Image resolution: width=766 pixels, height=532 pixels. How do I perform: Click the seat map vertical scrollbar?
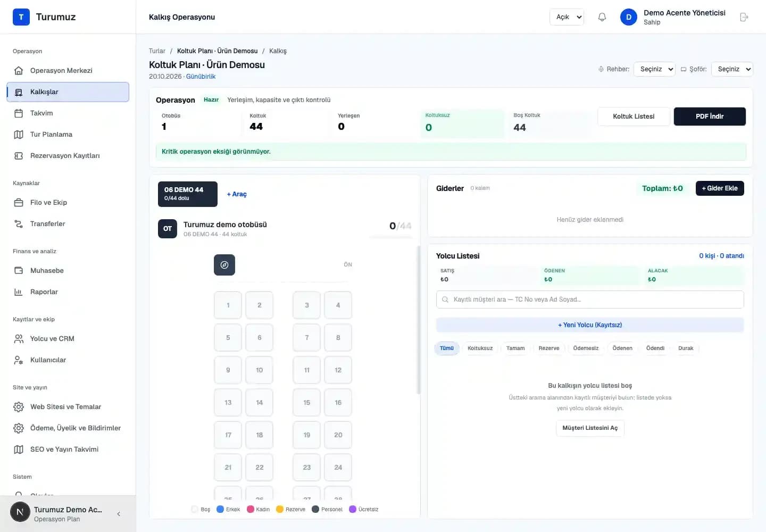click(419, 319)
